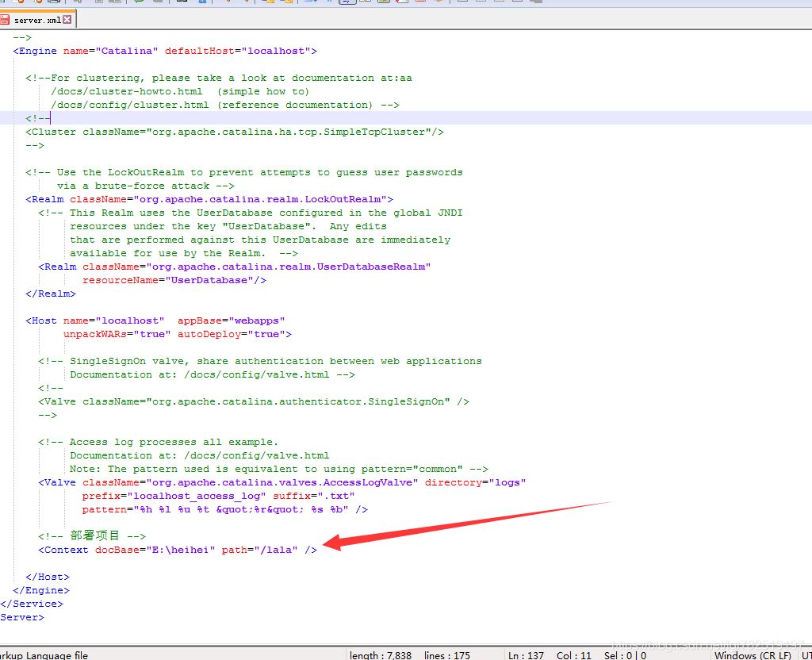Click the length : 7,838 status bar section
812x660 pixels.
(x=380, y=654)
